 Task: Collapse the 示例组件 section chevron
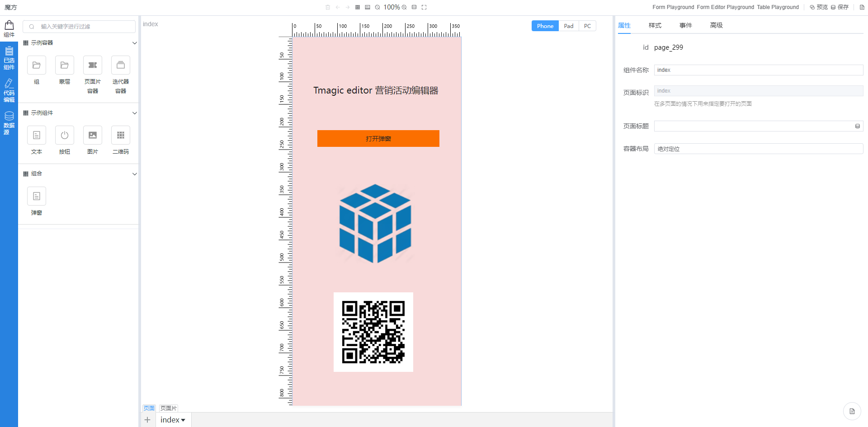point(134,113)
